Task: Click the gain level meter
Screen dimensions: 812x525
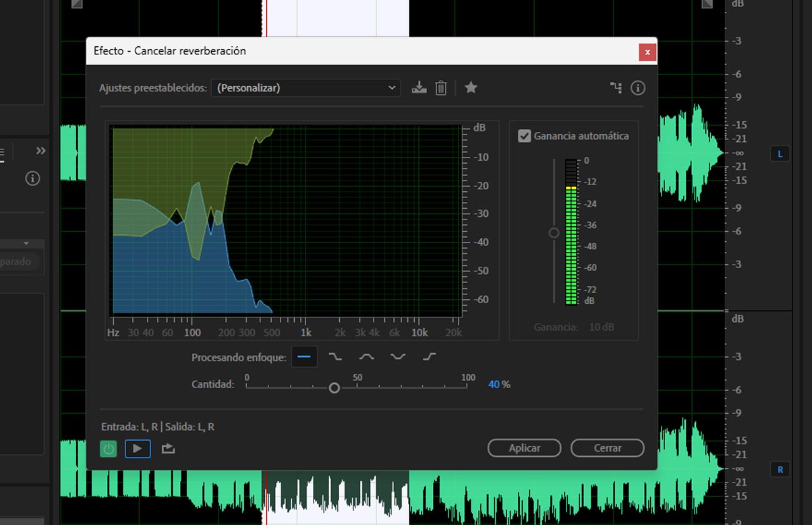Action: (x=571, y=232)
